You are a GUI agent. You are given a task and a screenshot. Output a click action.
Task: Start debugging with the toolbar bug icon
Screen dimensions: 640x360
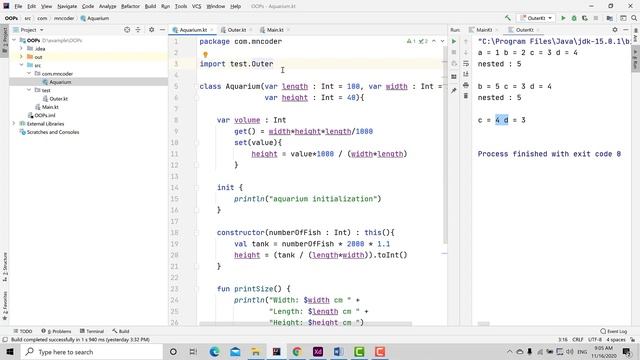(574, 18)
